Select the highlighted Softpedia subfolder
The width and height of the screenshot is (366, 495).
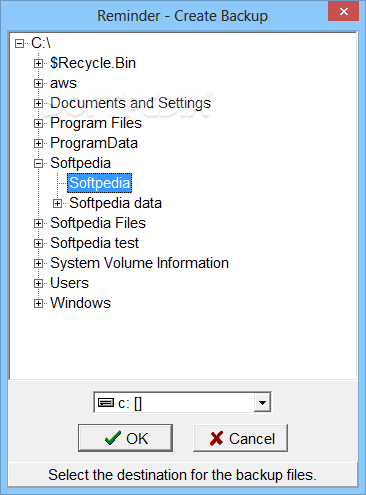click(99, 183)
